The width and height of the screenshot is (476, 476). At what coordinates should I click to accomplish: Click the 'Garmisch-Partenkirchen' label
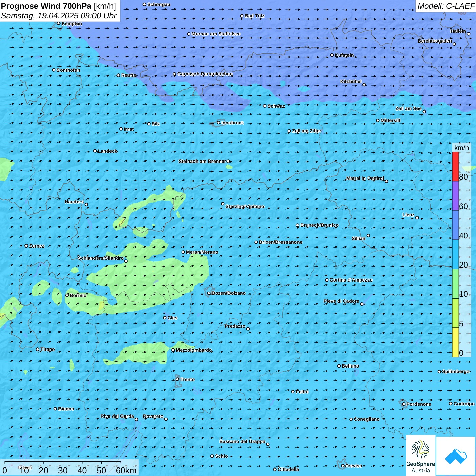[x=205, y=74]
